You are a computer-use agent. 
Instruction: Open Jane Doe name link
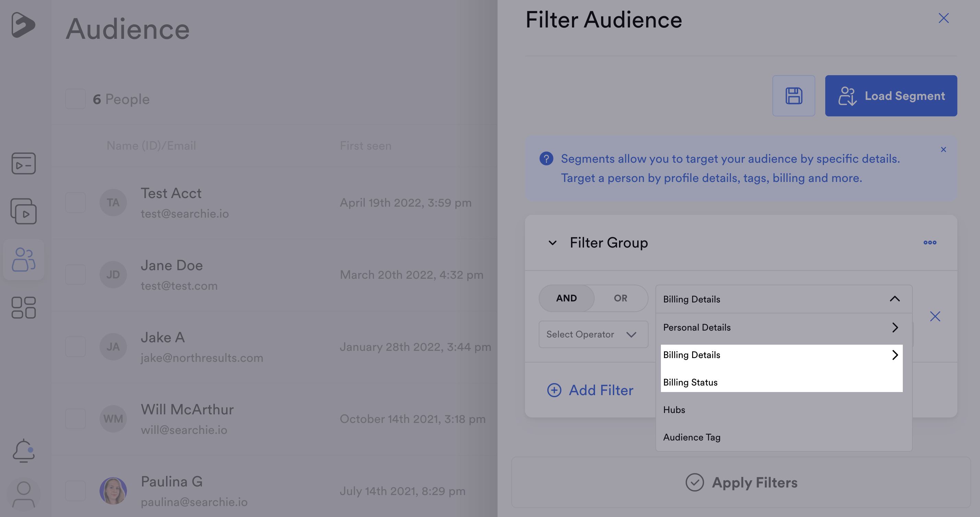(x=172, y=265)
